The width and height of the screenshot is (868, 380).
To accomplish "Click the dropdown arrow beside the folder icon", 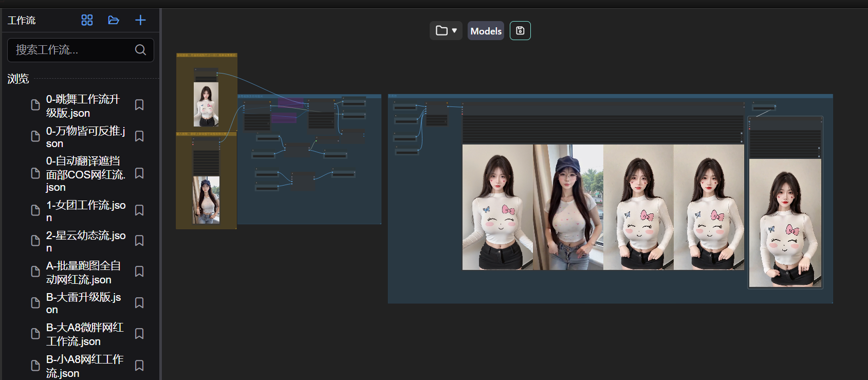I will tap(454, 31).
